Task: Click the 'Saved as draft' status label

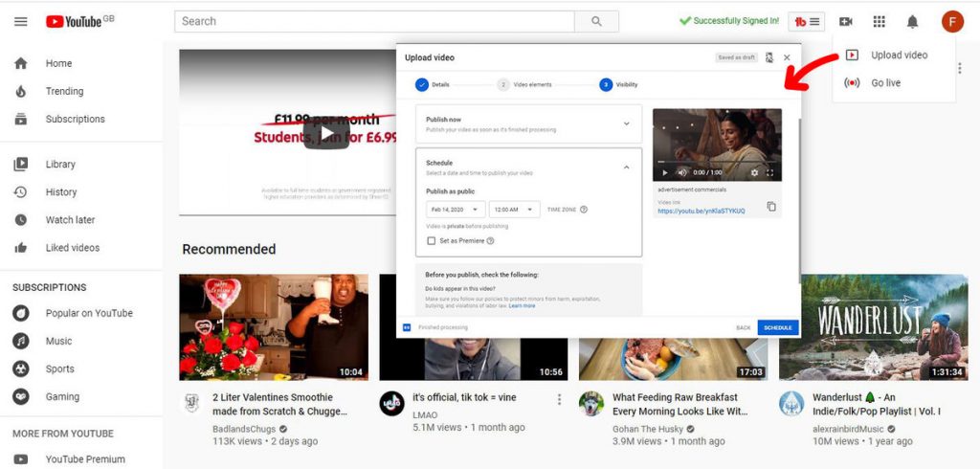Action: point(736,57)
